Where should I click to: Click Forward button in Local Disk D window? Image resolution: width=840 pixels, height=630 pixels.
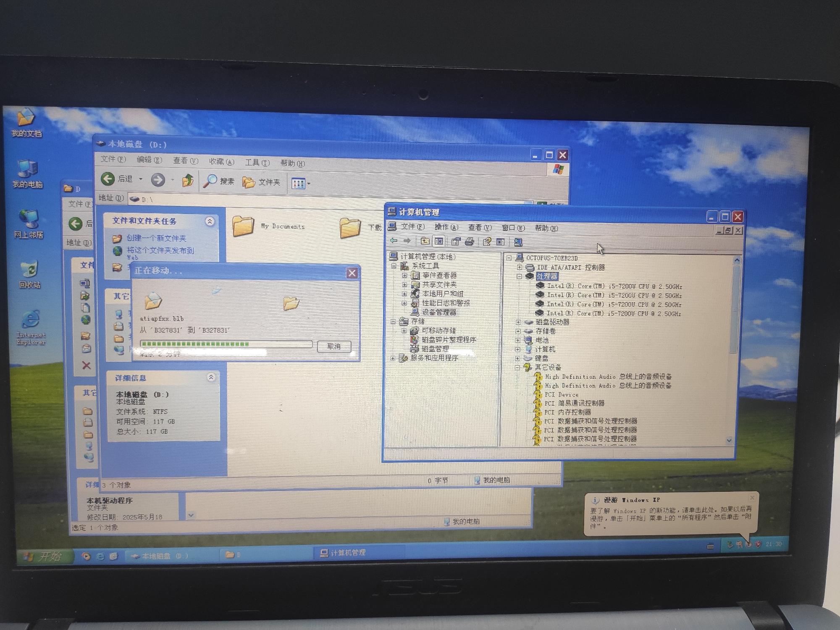[158, 180]
